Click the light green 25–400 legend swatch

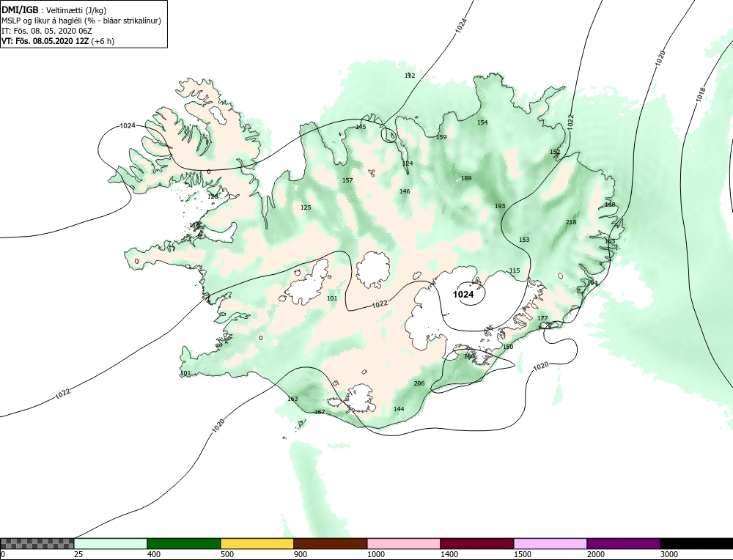tap(111, 543)
